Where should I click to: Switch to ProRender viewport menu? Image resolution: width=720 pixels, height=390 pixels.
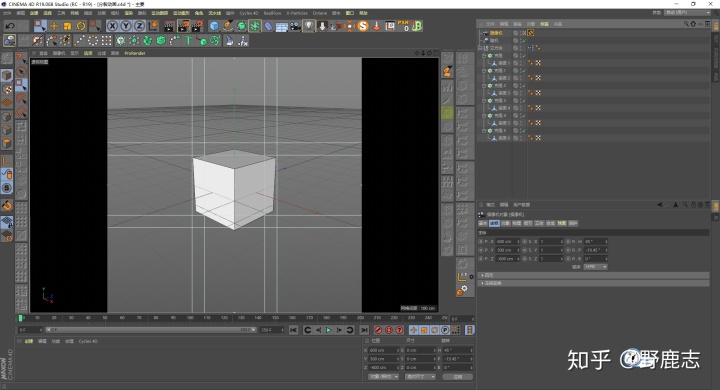pyautogui.click(x=135, y=53)
